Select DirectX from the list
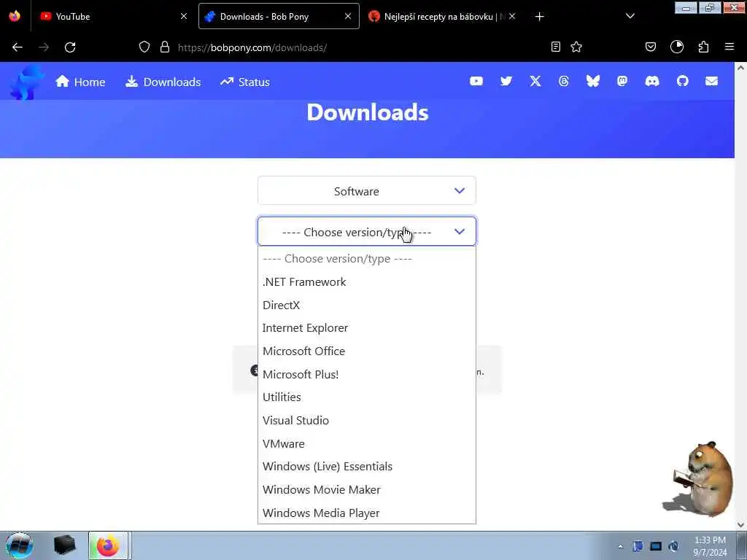Viewport: 747px width, 560px height. 367,306
